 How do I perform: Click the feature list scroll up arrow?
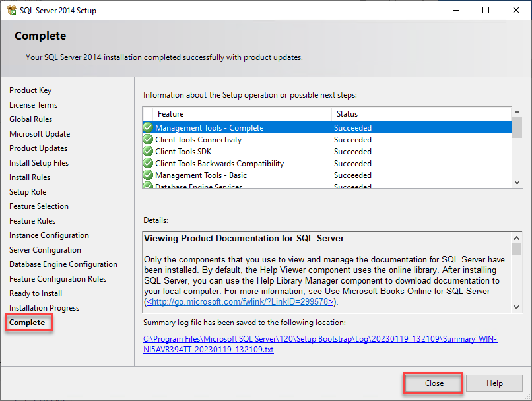click(517, 112)
